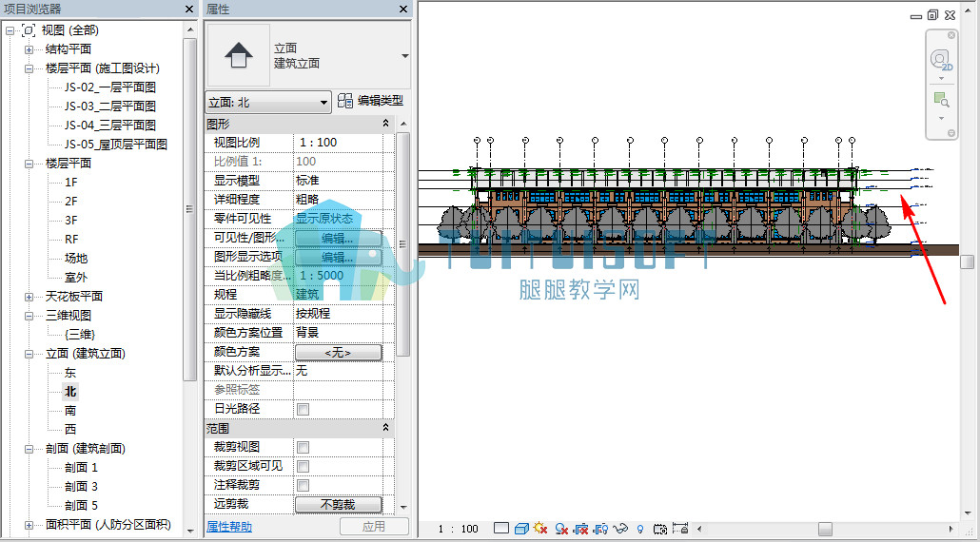This screenshot has width=980, height=542.
Task: Expand the 面积平面 (人防分区面积) node
Action: (x=29, y=525)
